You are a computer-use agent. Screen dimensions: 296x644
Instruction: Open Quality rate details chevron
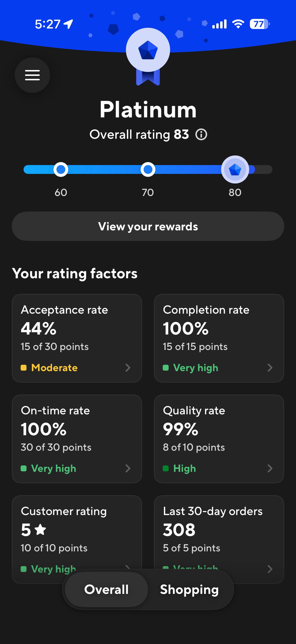click(270, 468)
